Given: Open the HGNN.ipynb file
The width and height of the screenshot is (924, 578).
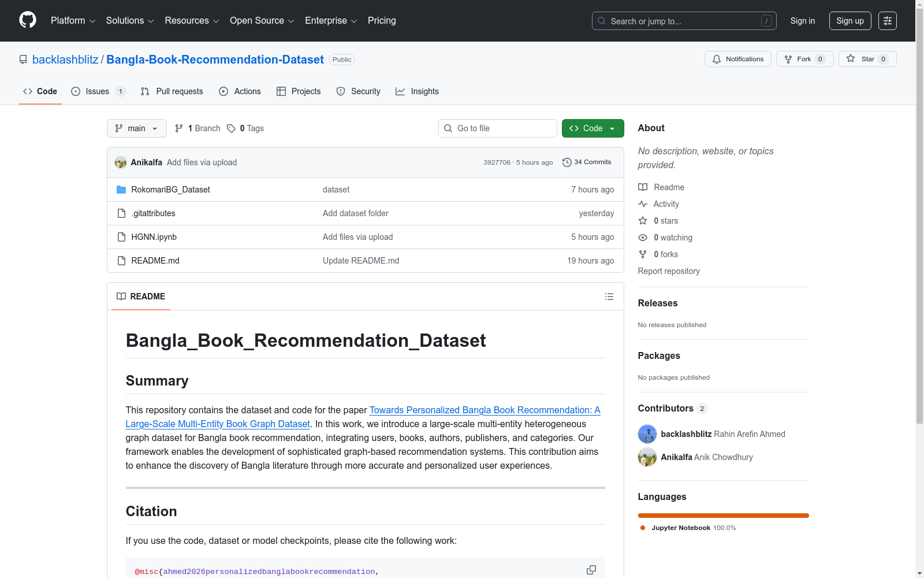Looking at the screenshot, I should (154, 237).
